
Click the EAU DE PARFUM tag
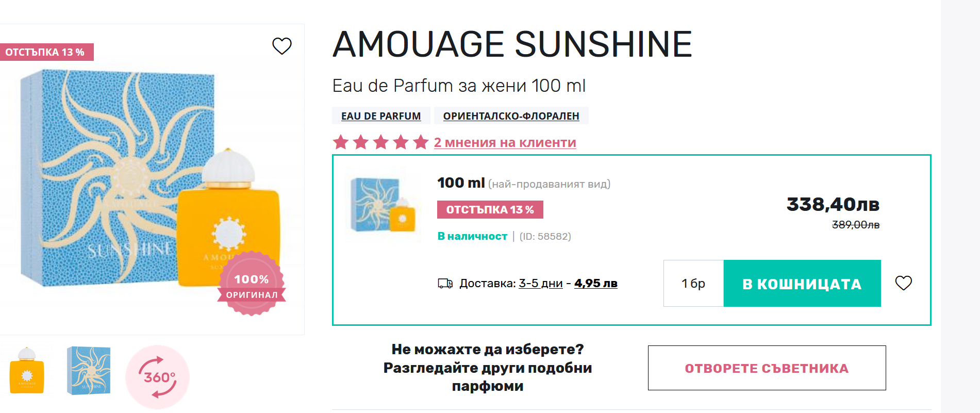[x=381, y=116]
